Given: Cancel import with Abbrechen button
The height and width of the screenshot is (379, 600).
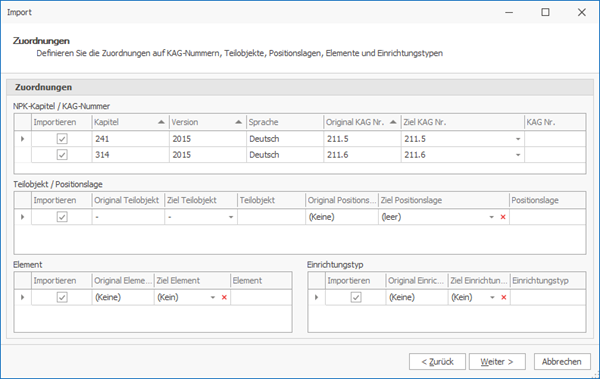Looking at the screenshot, I should [x=562, y=361].
